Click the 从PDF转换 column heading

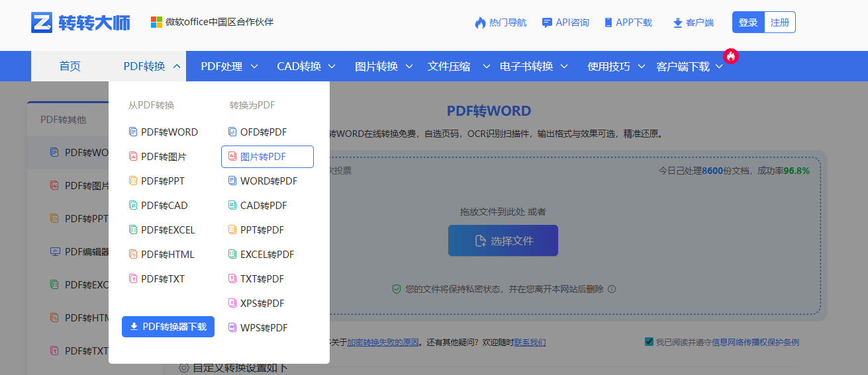pos(151,105)
